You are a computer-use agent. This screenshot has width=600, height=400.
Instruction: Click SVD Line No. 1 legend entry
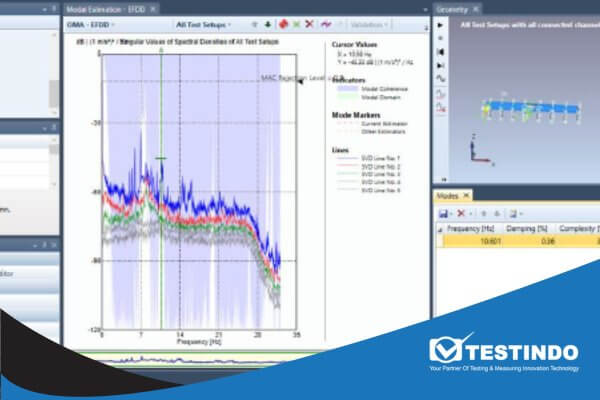[368, 158]
